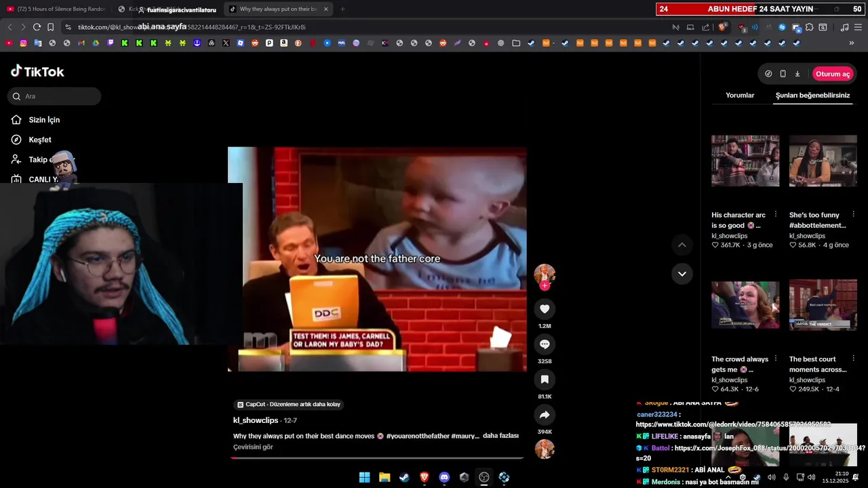Open the Shazam extension icon

pyautogui.click(x=782, y=27)
